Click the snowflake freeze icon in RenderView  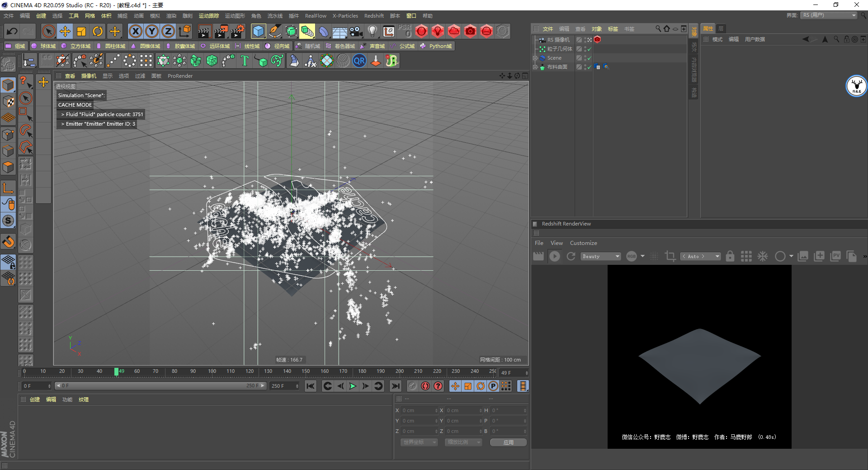click(x=763, y=256)
